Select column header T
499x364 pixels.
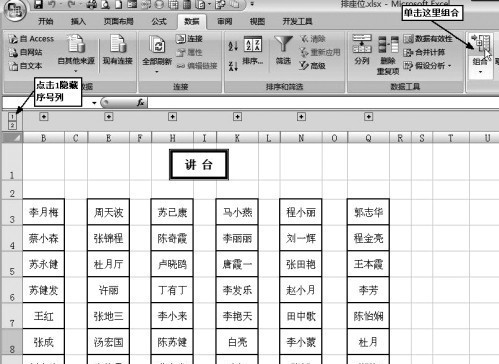tap(451, 138)
